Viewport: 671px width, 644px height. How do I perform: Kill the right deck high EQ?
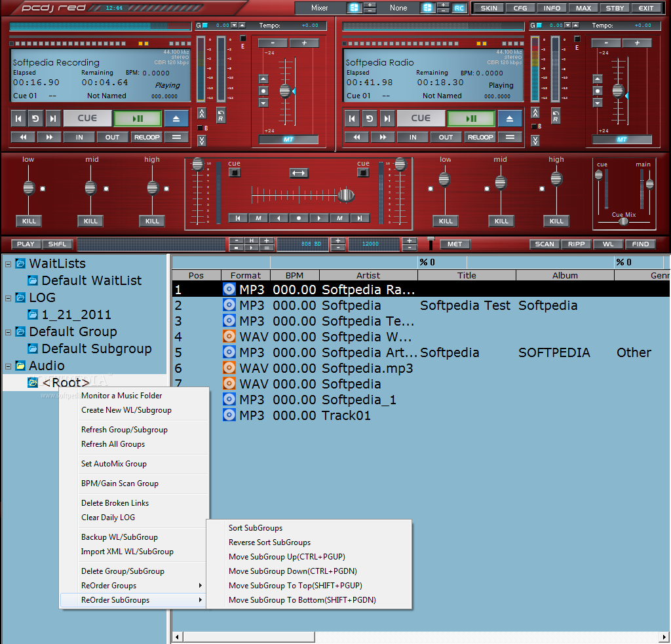556,221
